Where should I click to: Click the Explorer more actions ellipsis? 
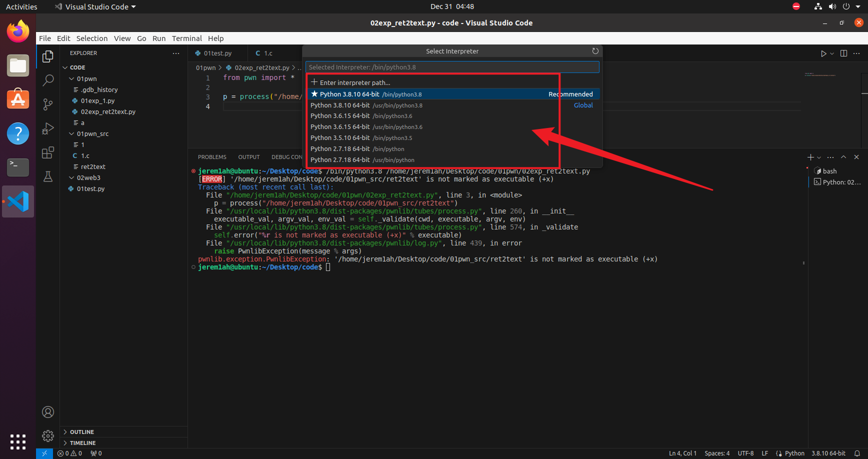coord(176,53)
